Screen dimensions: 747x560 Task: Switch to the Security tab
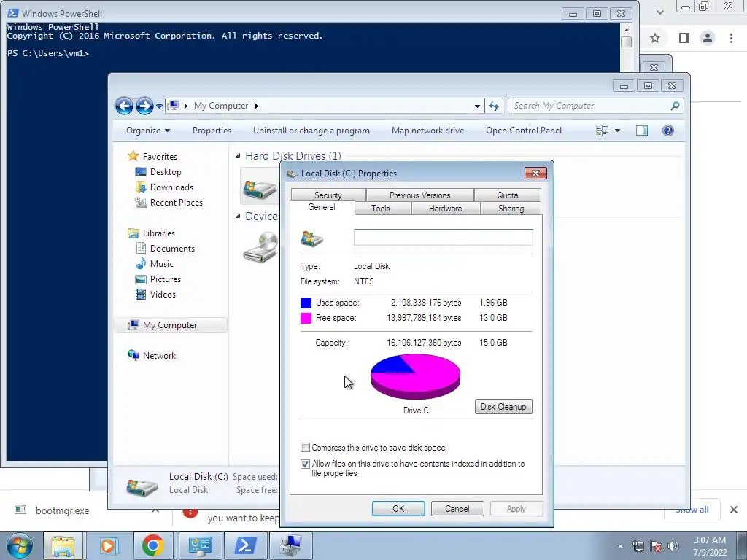[328, 195]
